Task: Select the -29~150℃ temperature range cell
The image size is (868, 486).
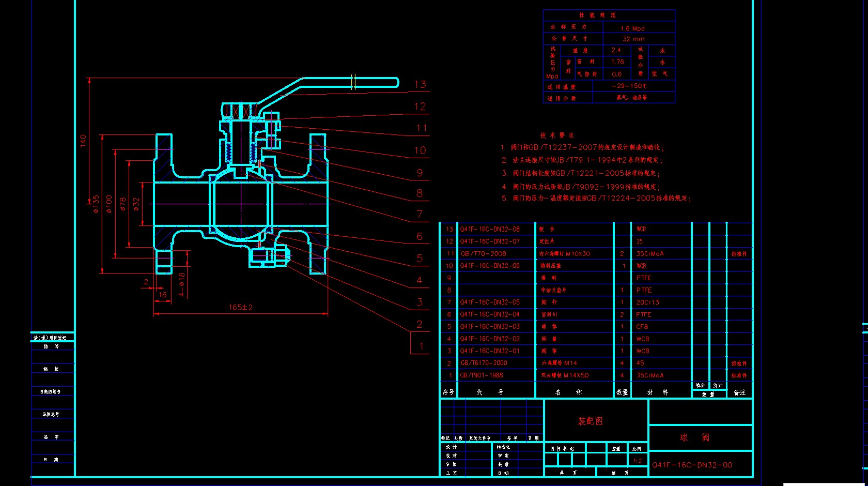Action: pyautogui.click(x=629, y=86)
